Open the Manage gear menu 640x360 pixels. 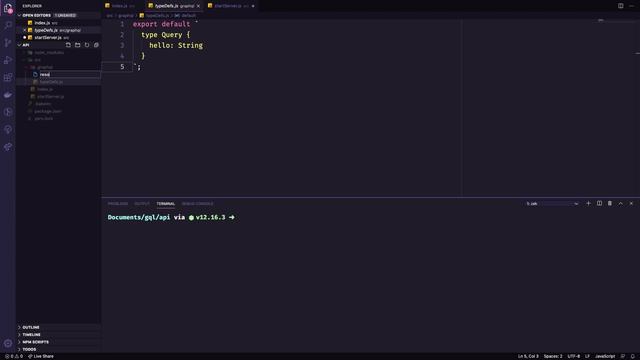coord(8,343)
